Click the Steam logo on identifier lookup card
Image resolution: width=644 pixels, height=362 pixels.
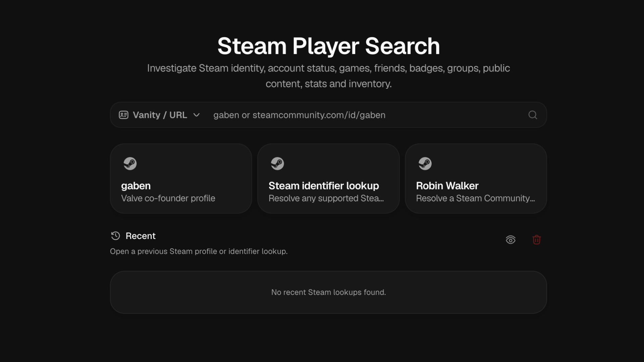277,164
